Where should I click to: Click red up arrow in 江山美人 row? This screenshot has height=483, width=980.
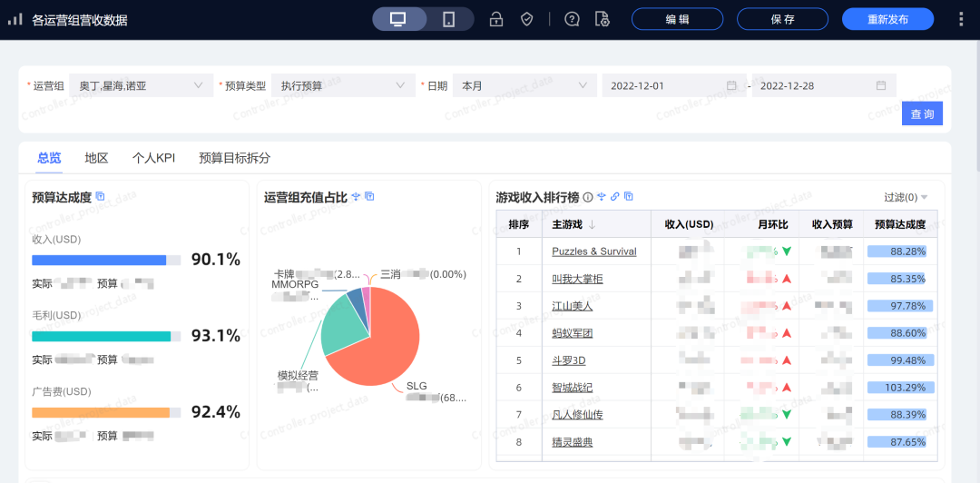pos(787,307)
